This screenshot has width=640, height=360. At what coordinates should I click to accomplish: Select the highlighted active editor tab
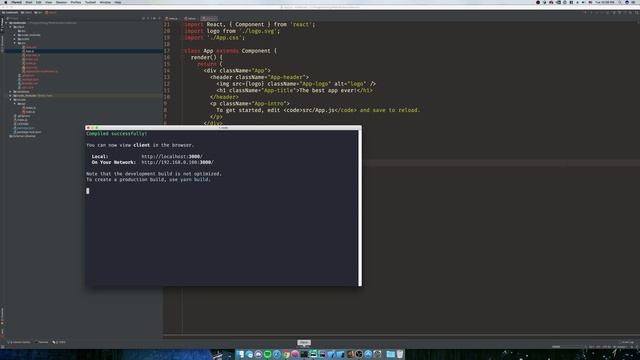tap(209, 18)
